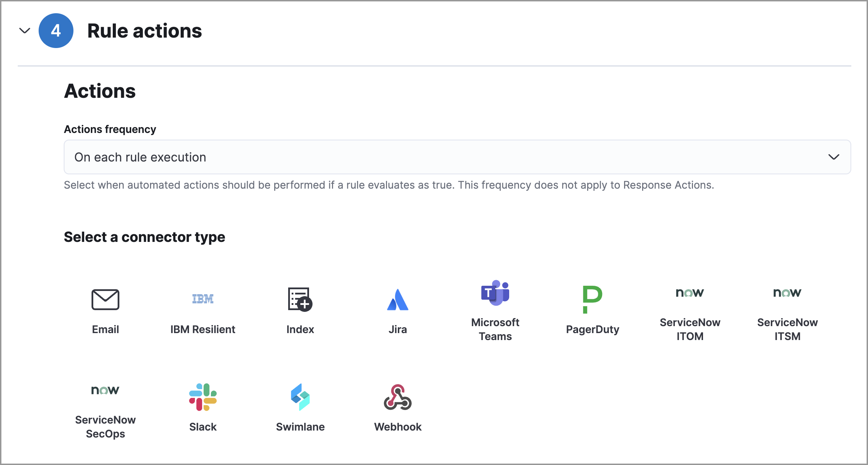Choose the ServiceNow ITSM connector icon
868x465 pixels.
coord(787,293)
